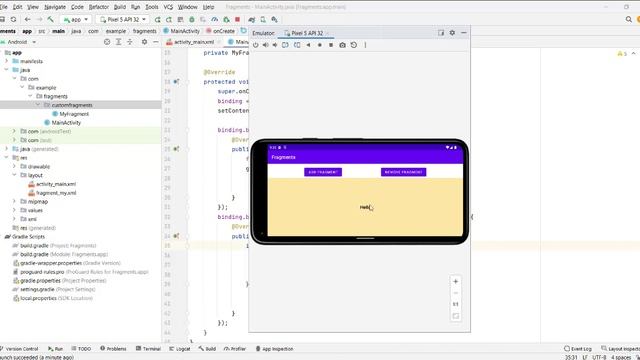Image resolution: width=640 pixels, height=360 pixels.
Task: Open Emulator panel gear settings
Action: (452, 33)
